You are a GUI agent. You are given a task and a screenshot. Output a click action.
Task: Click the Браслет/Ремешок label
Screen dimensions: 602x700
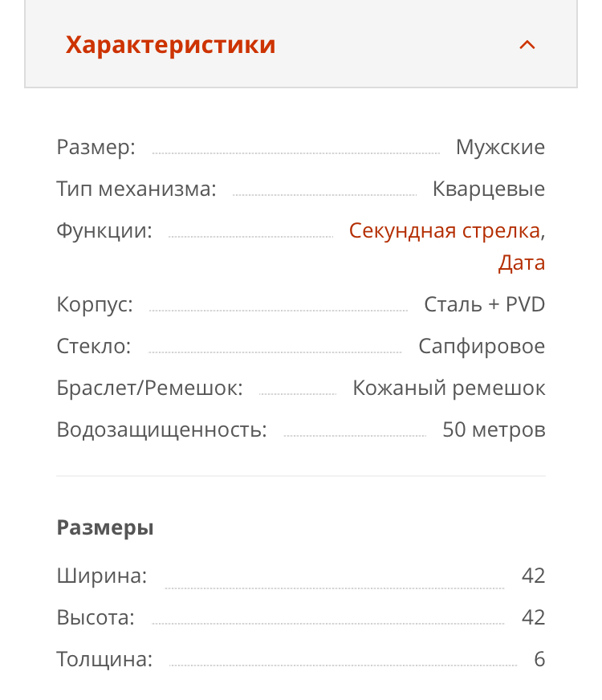pyautogui.click(x=149, y=389)
